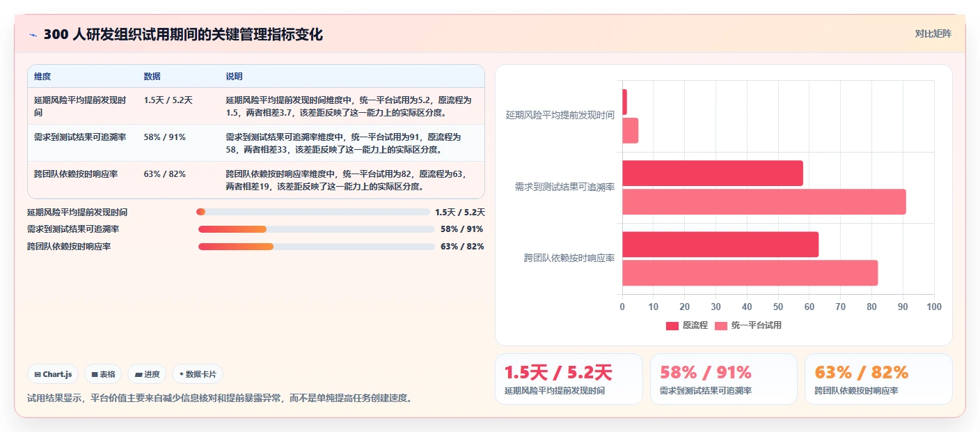980x432 pixels.
Task: Click description text mentioning 两者相差33
Action: click(344, 143)
